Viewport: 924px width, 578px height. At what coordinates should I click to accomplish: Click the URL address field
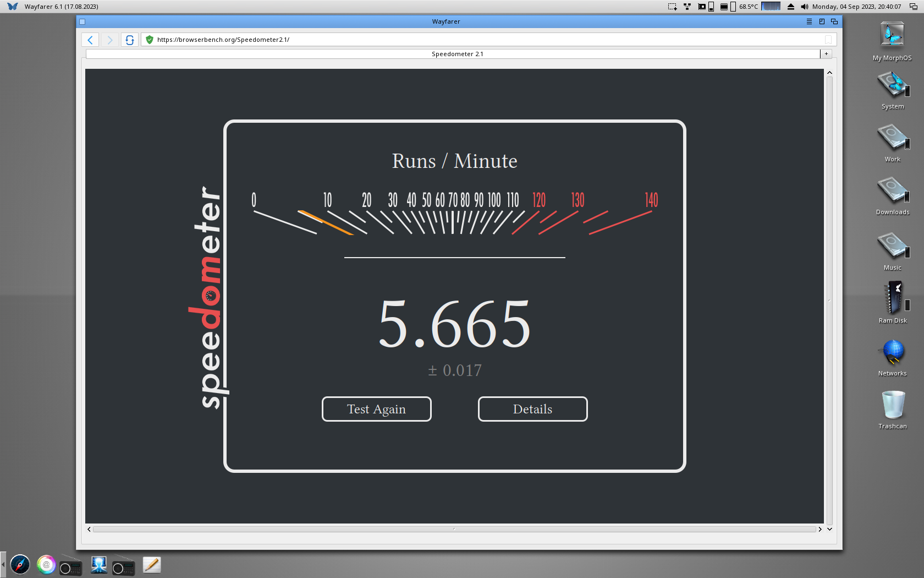point(488,40)
